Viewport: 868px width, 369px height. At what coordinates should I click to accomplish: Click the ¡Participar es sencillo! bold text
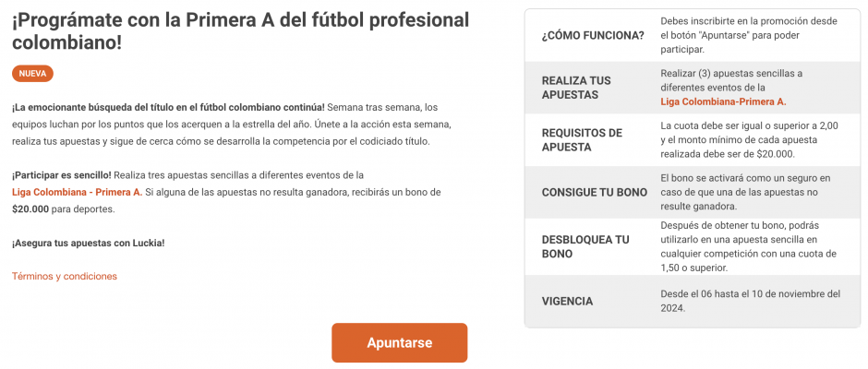[62, 175]
